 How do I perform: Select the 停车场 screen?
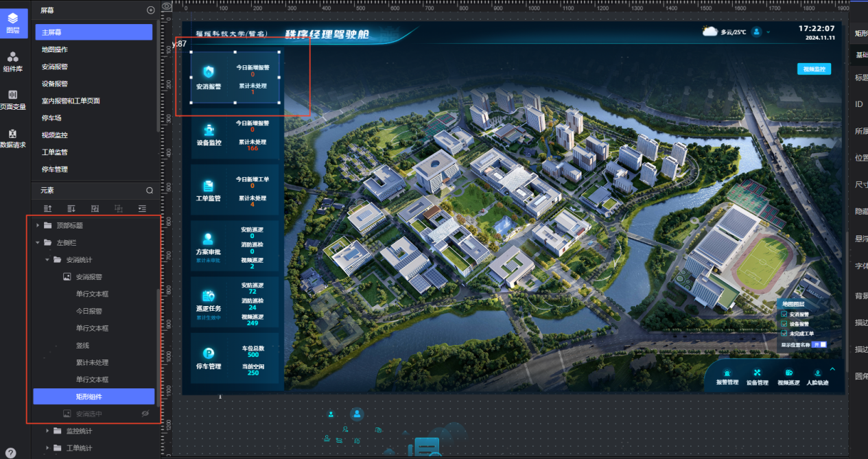point(51,118)
